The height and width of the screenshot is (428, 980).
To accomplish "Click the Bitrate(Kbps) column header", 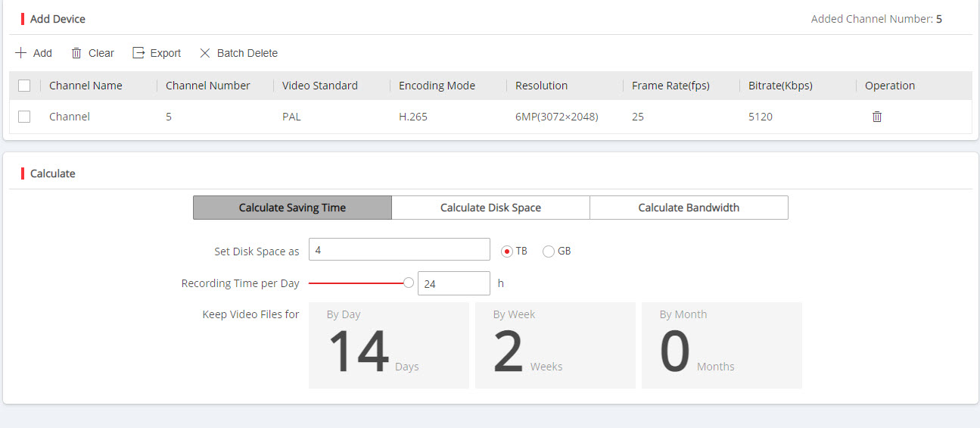I will pyautogui.click(x=780, y=86).
